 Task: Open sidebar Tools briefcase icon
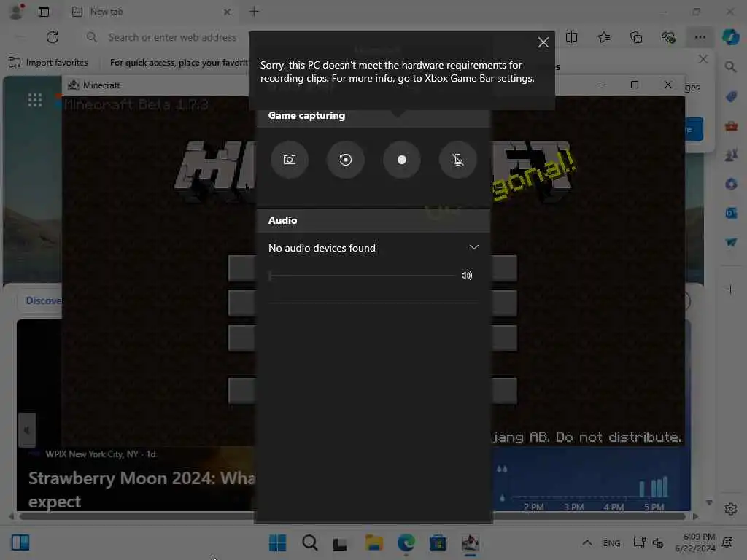click(x=731, y=126)
